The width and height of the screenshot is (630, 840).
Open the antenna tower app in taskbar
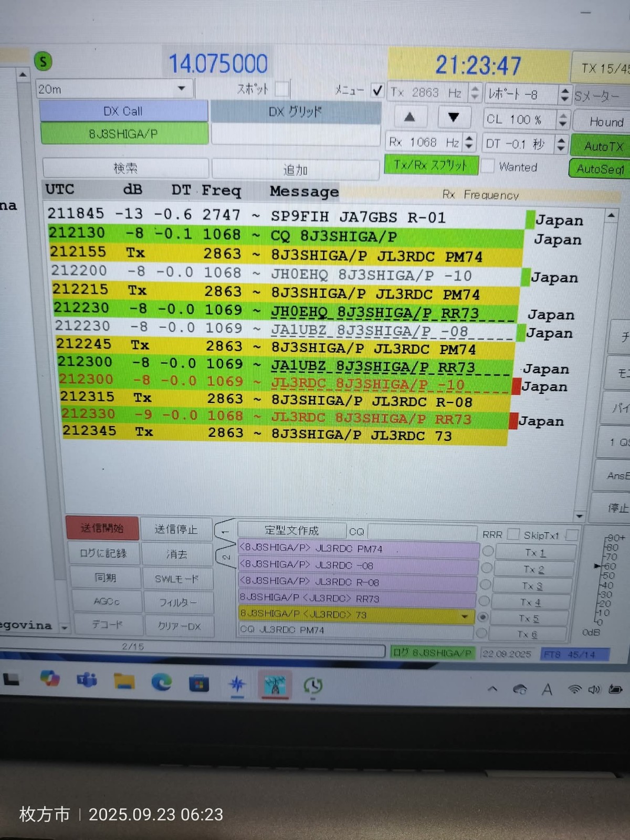click(x=275, y=685)
